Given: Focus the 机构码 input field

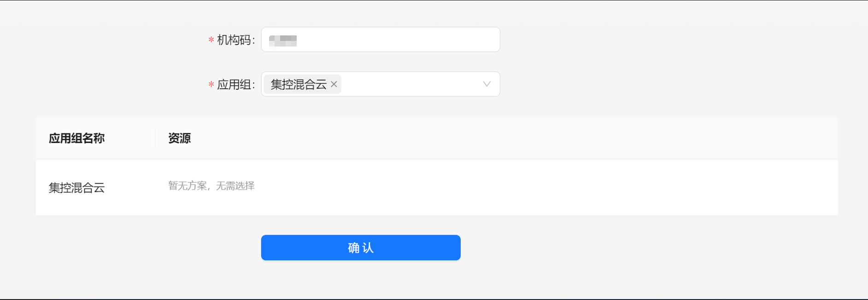Looking at the screenshot, I should tap(381, 40).
